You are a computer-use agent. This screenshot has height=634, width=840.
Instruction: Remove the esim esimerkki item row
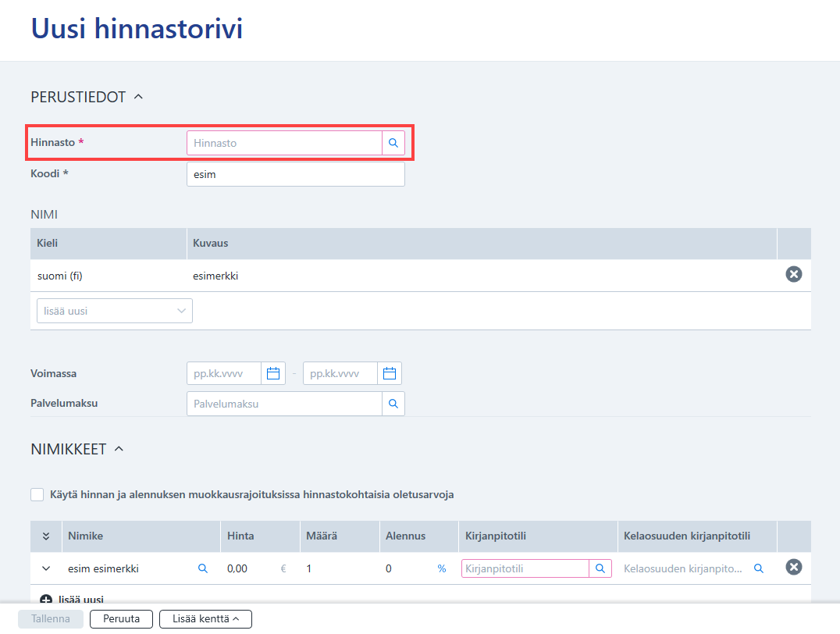pos(793,567)
